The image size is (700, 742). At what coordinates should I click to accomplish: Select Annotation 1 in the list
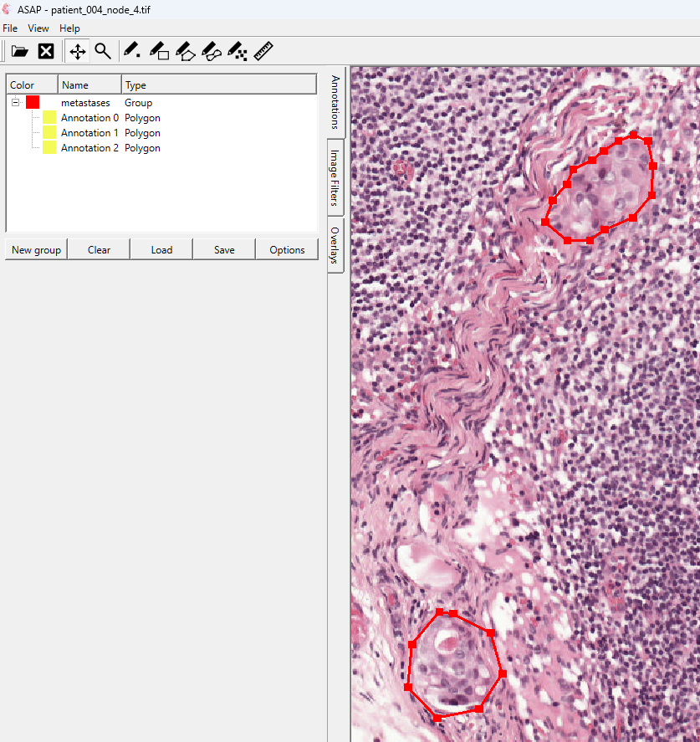(x=89, y=133)
